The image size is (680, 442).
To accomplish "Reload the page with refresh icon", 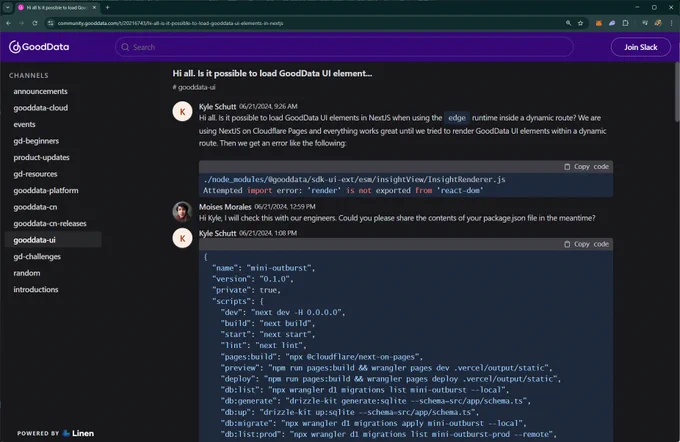I will pos(35,23).
